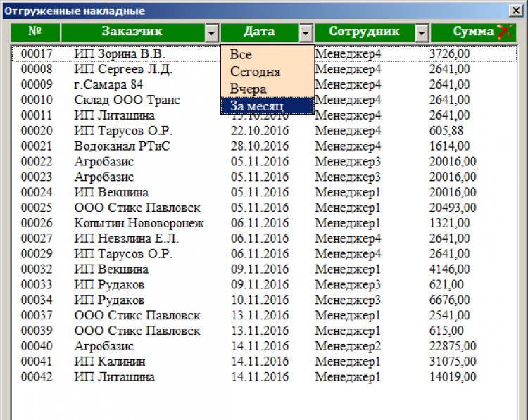Open the Сотрудник filter dropdown arrow
Screen dimensions: 528x420
click(422, 32)
